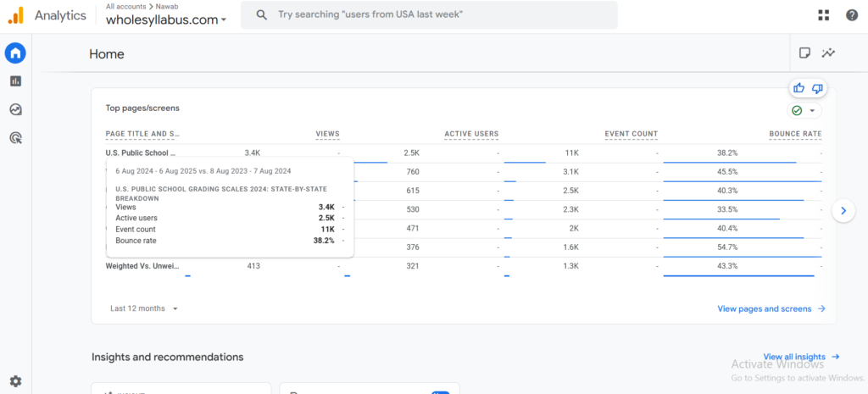This screenshot has width=868, height=394.
Task: Select the Weighted Vs. Unwei… row title
Action: [142, 266]
